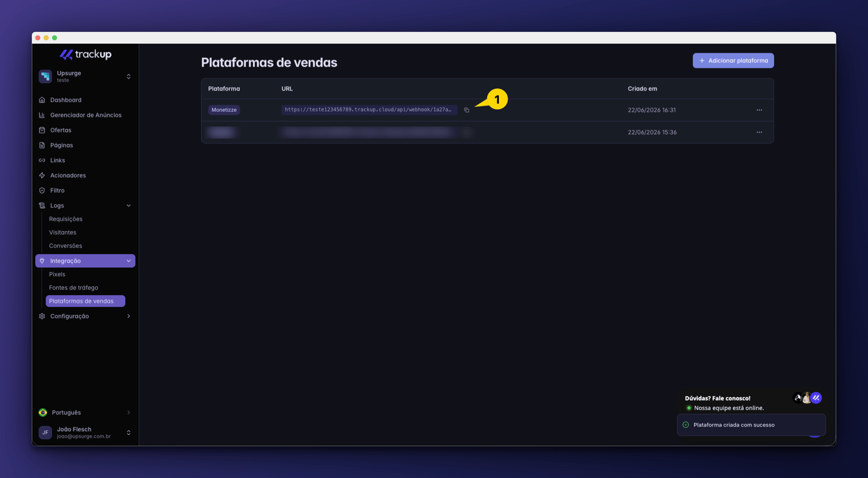The height and width of the screenshot is (478, 868).
Task: Open the Acionadores section
Action: click(68, 175)
